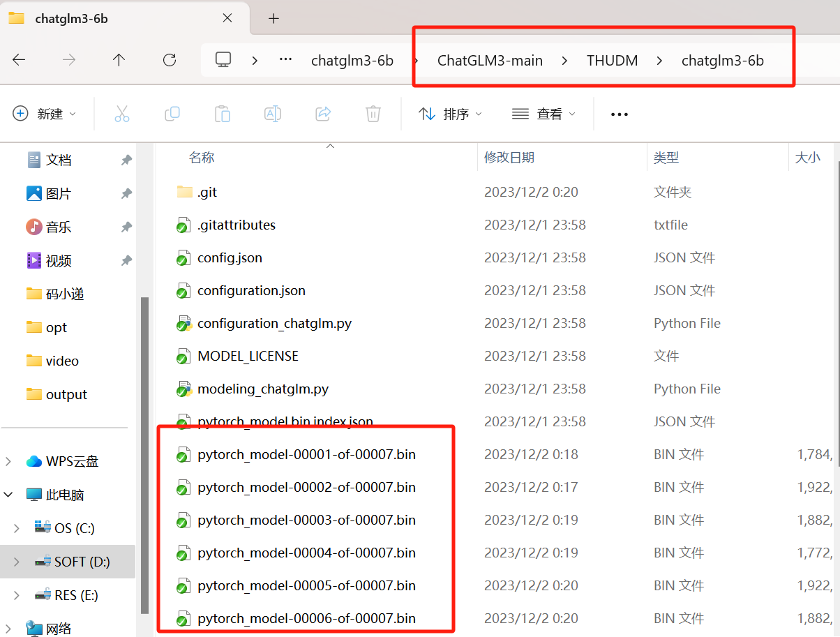Image resolution: width=840 pixels, height=637 pixels.
Task: Open the 排序 (Sort) dropdown
Action: (450, 114)
